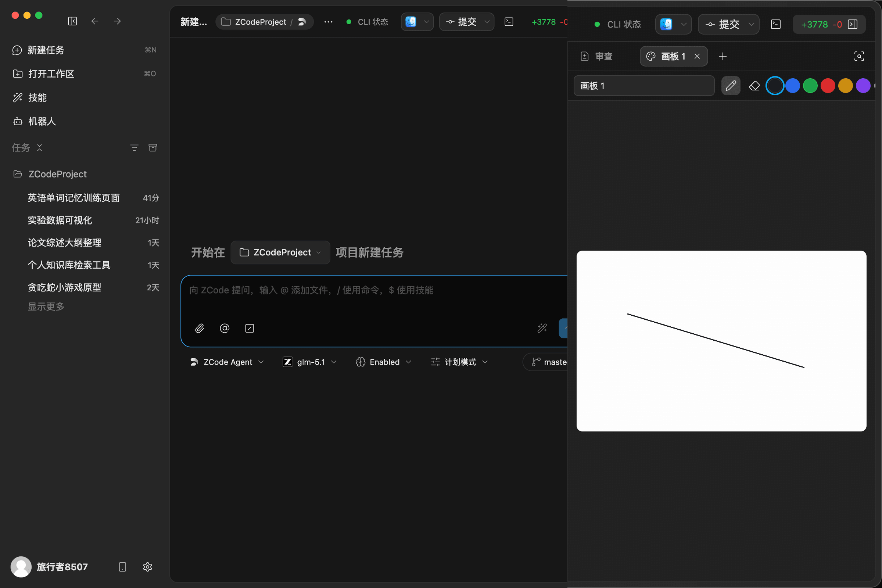Click the task filter icon

point(134,148)
